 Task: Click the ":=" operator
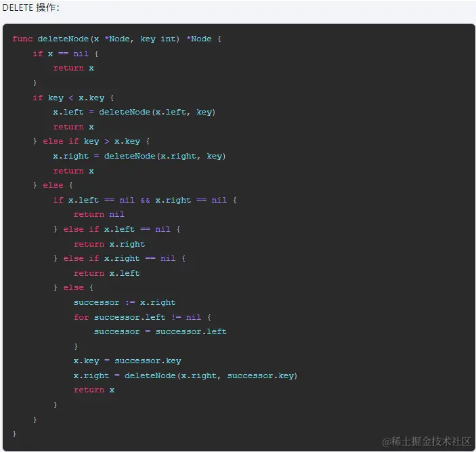point(130,302)
